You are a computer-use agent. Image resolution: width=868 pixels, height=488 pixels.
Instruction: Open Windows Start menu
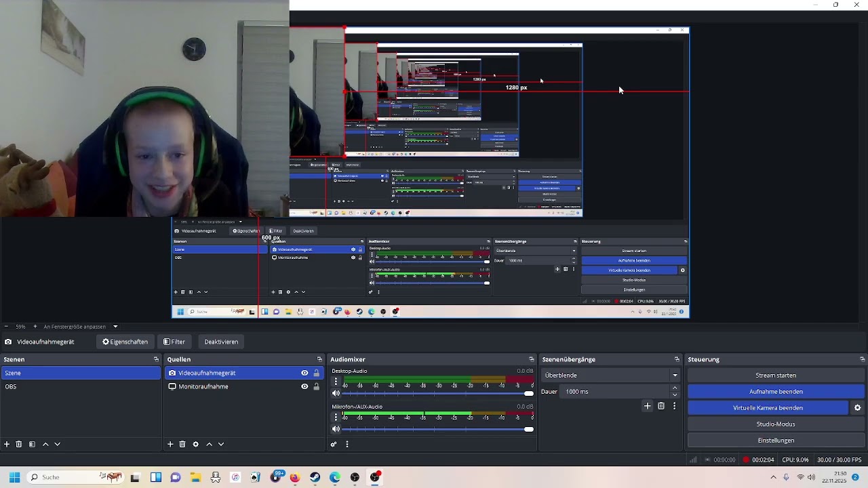(x=14, y=477)
